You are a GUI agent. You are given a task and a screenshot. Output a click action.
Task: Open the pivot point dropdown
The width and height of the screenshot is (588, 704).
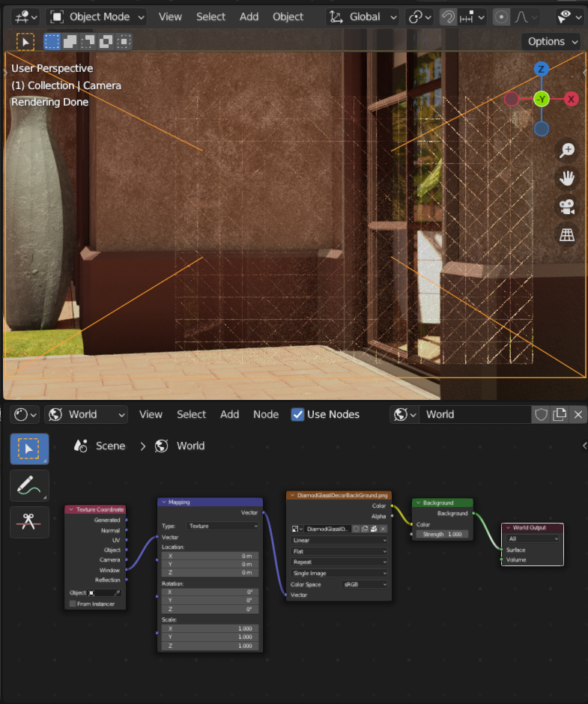coord(419,17)
